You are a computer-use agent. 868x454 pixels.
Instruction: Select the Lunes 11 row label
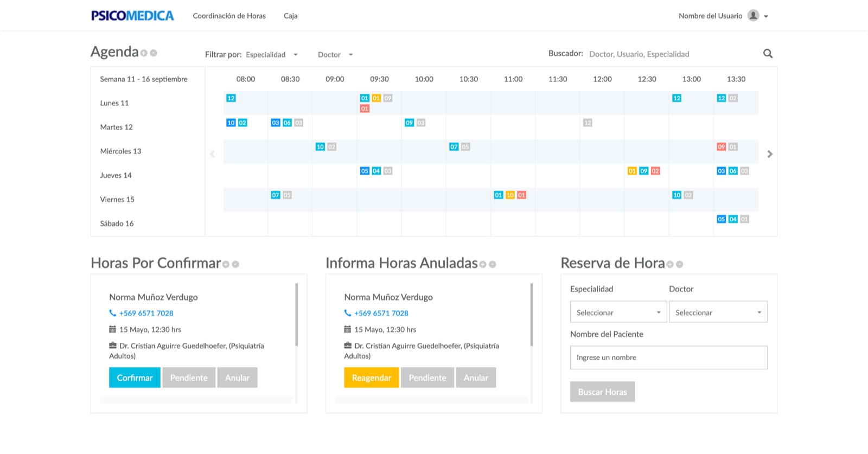click(x=114, y=103)
